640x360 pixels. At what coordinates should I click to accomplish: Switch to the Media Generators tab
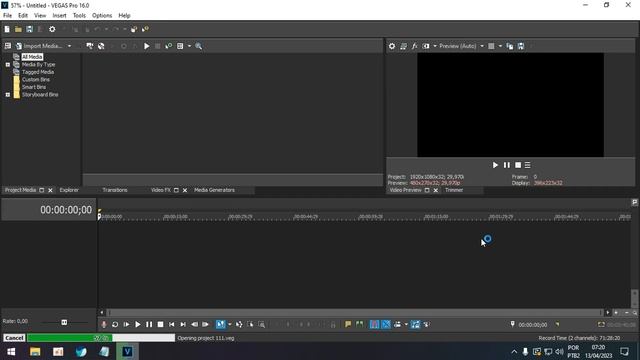(214, 190)
